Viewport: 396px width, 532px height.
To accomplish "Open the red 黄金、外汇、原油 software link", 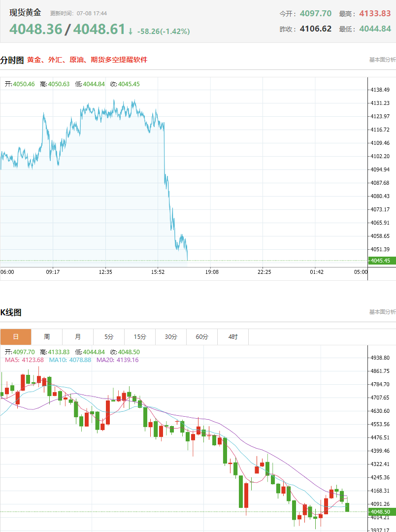I will pyautogui.click(x=87, y=60).
